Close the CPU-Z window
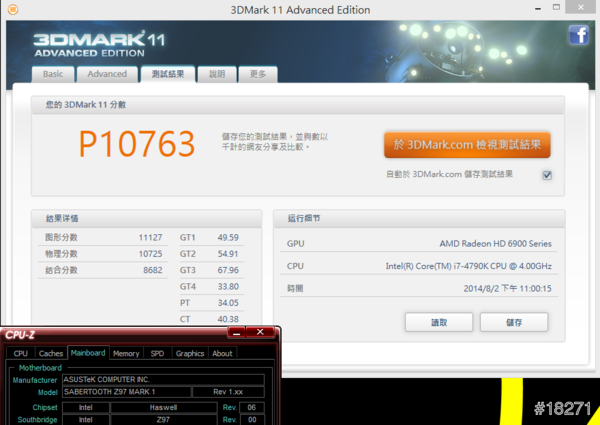Screen dimensions: 600x425 pos(260,332)
